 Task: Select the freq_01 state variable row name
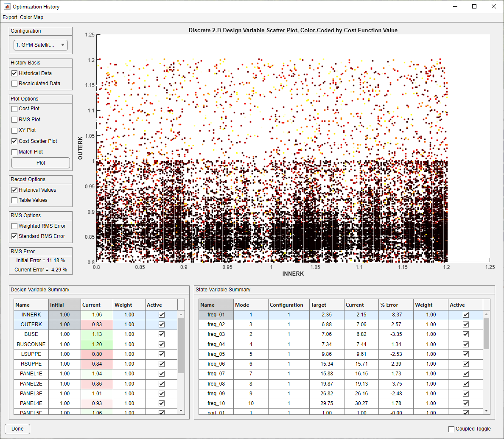click(216, 315)
